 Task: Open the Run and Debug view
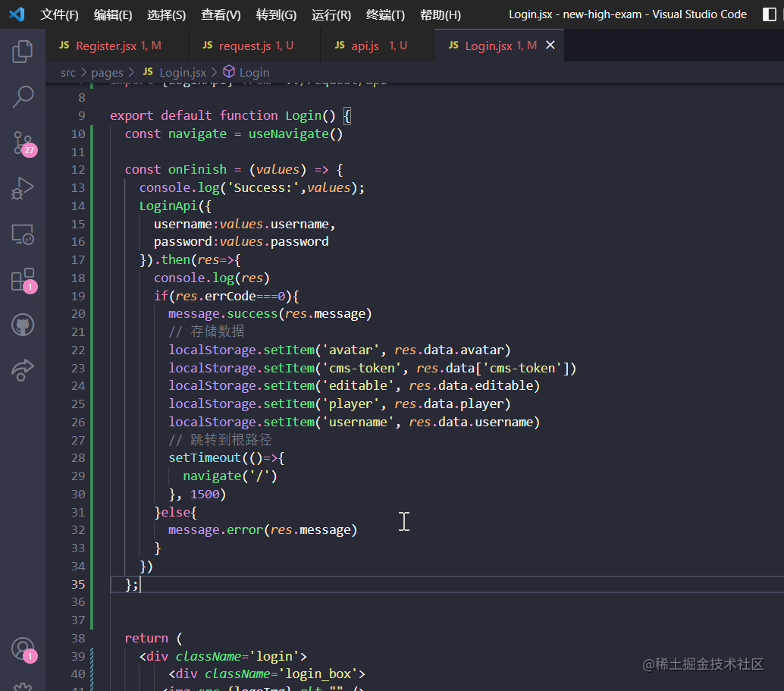(x=22, y=188)
